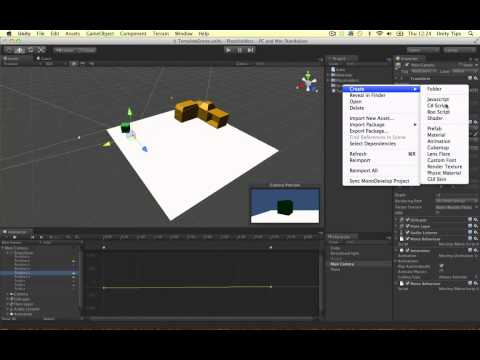Select the green cube in scene view
The width and height of the screenshot is (480, 360).
[x=125, y=127]
